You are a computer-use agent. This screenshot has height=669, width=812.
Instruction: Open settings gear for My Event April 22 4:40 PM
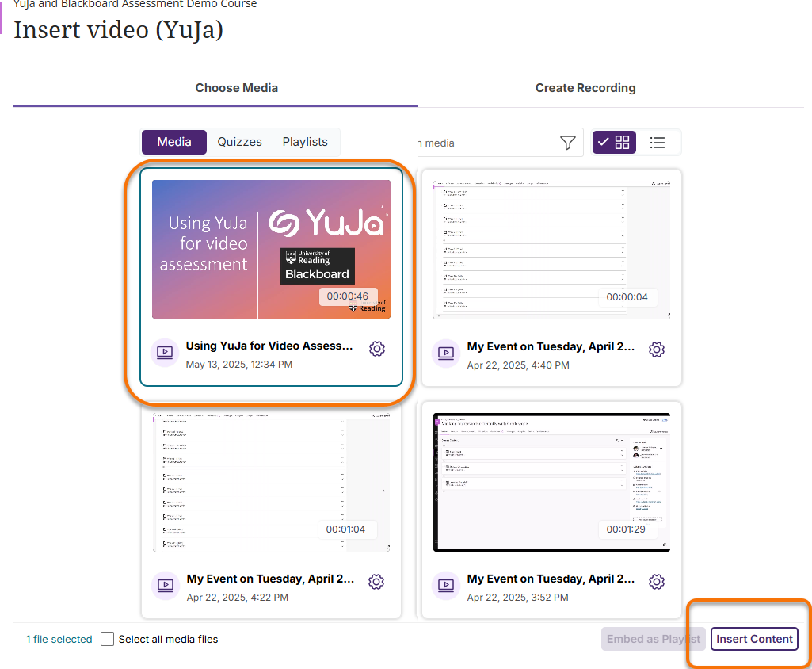pyautogui.click(x=657, y=349)
